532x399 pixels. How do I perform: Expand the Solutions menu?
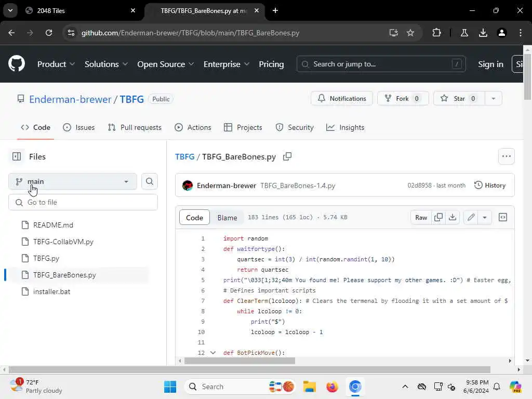point(106,64)
